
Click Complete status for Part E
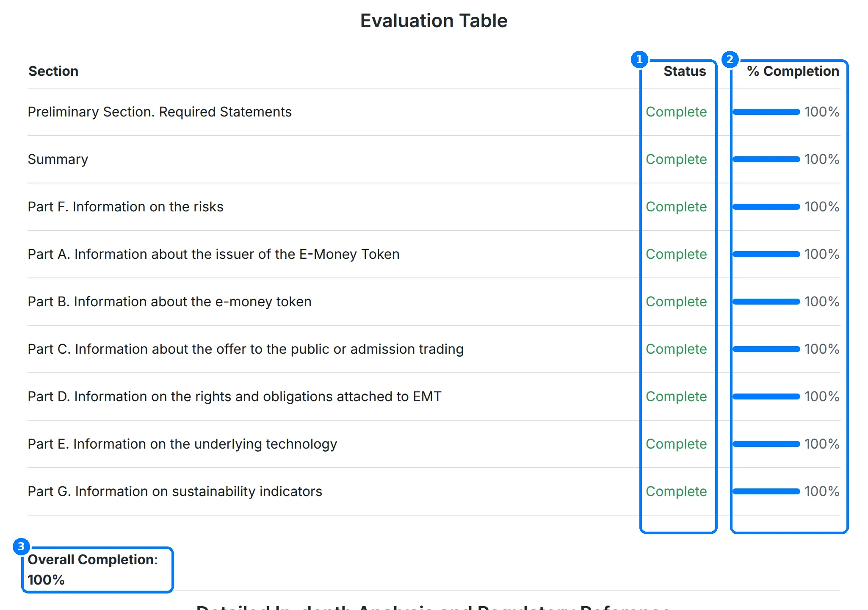(x=676, y=444)
